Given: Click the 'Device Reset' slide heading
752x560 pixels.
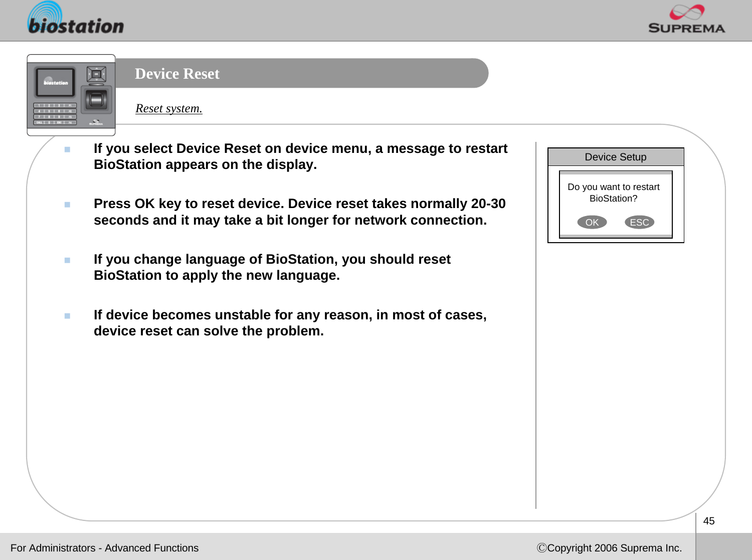Looking at the screenshot, I should pyautogui.click(x=177, y=74).
